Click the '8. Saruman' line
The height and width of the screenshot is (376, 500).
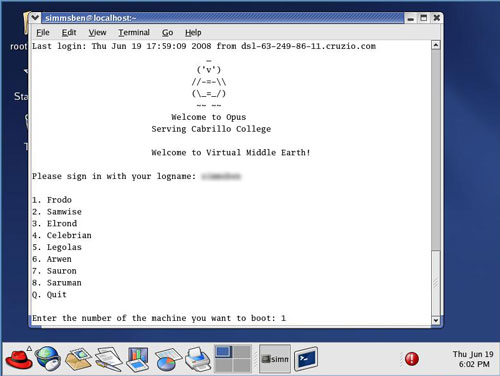click(57, 283)
